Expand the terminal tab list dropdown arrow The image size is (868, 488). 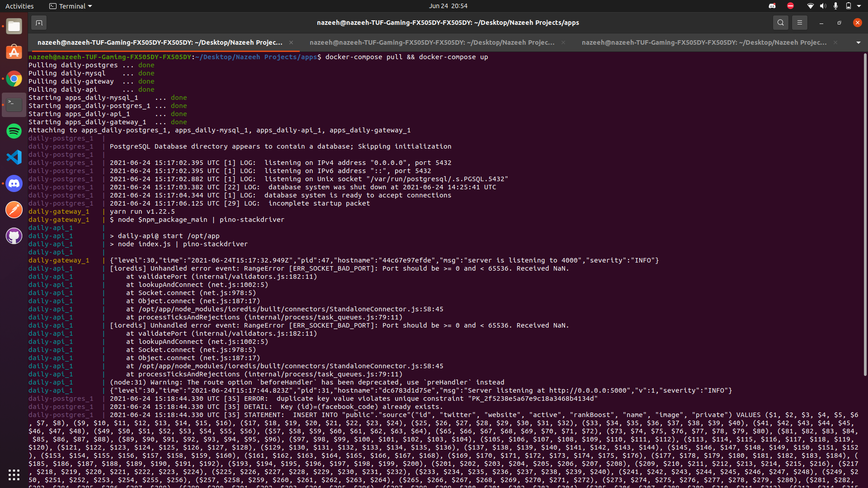pos(858,42)
